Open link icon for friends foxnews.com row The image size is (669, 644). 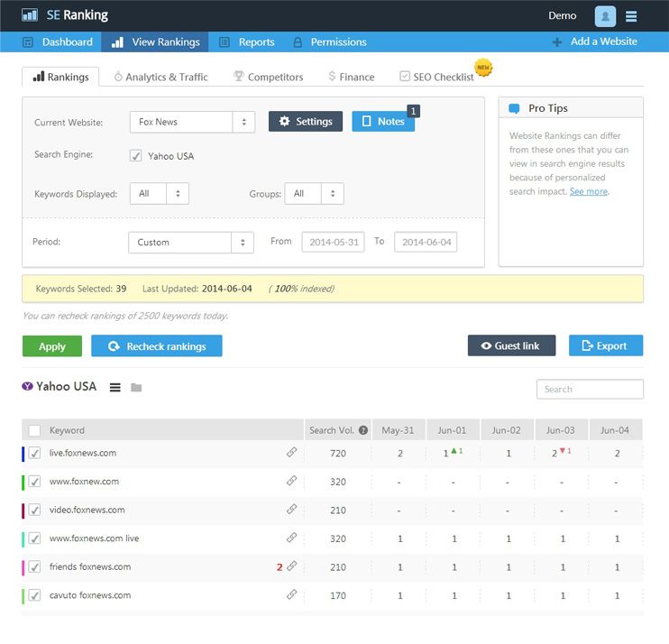(291, 566)
